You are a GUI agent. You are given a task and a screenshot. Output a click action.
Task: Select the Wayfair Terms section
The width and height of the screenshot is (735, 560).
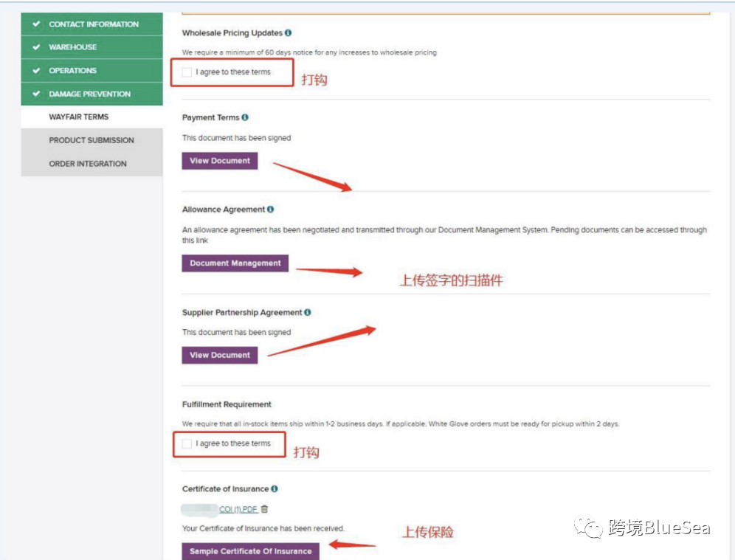pyautogui.click(x=92, y=117)
